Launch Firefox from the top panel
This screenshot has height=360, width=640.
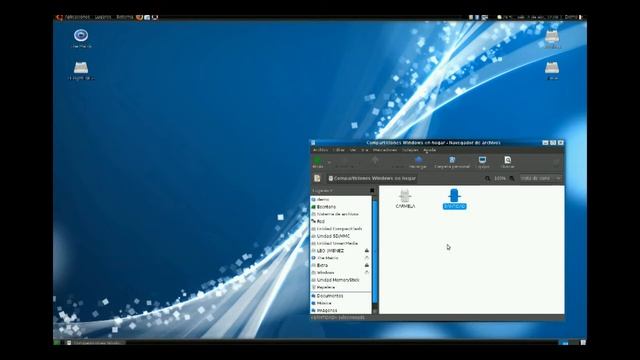(140, 17)
